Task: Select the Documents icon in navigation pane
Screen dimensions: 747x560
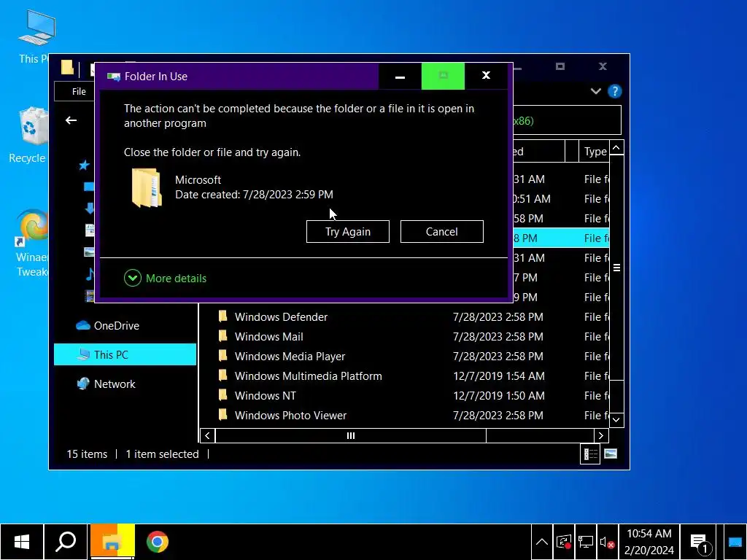Action: click(x=90, y=230)
